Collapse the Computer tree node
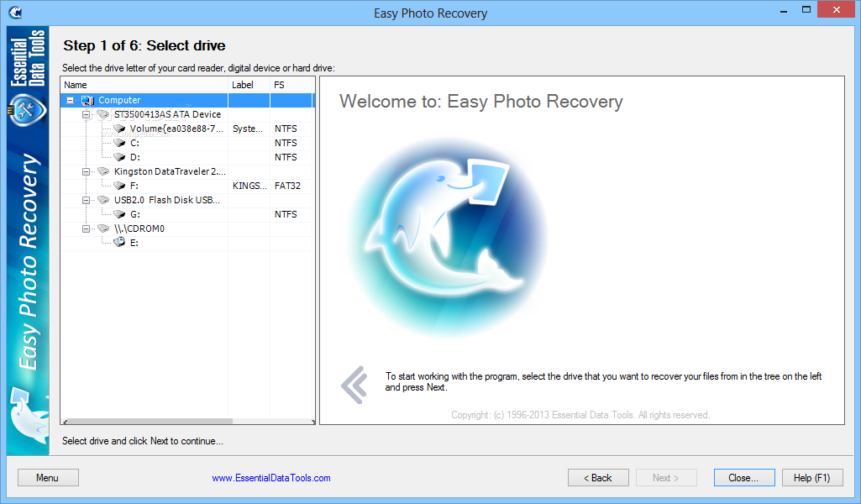Image resolution: width=861 pixels, height=504 pixels. [x=71, y=101]
